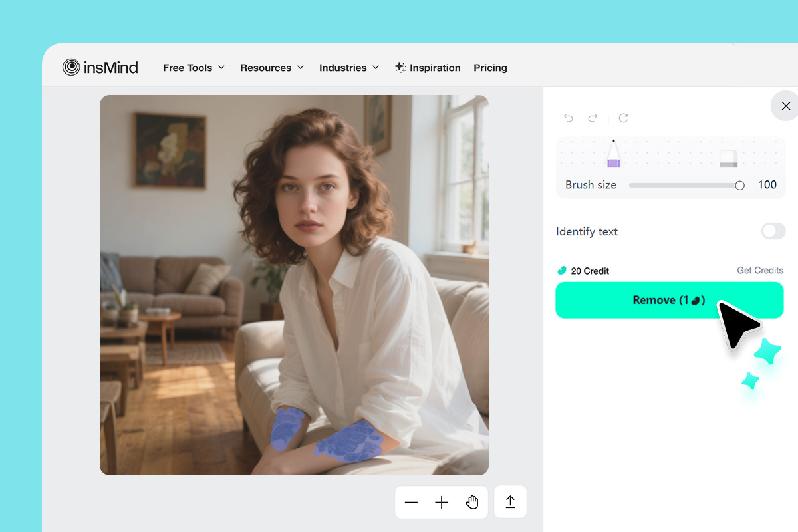Click the Remove button
The height and width of the screenshot is (532, 798).
pos(670,300)
